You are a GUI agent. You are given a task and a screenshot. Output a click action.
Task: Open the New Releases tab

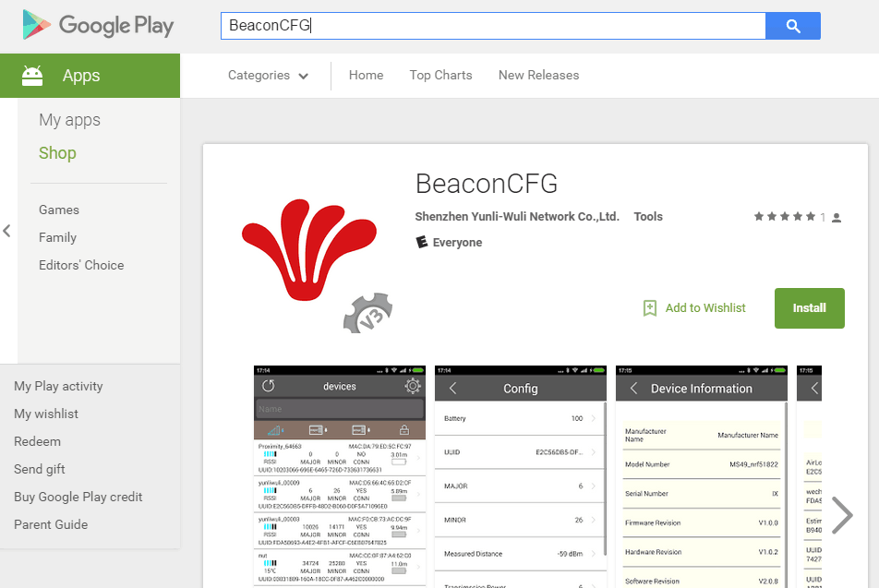point(538,75)
